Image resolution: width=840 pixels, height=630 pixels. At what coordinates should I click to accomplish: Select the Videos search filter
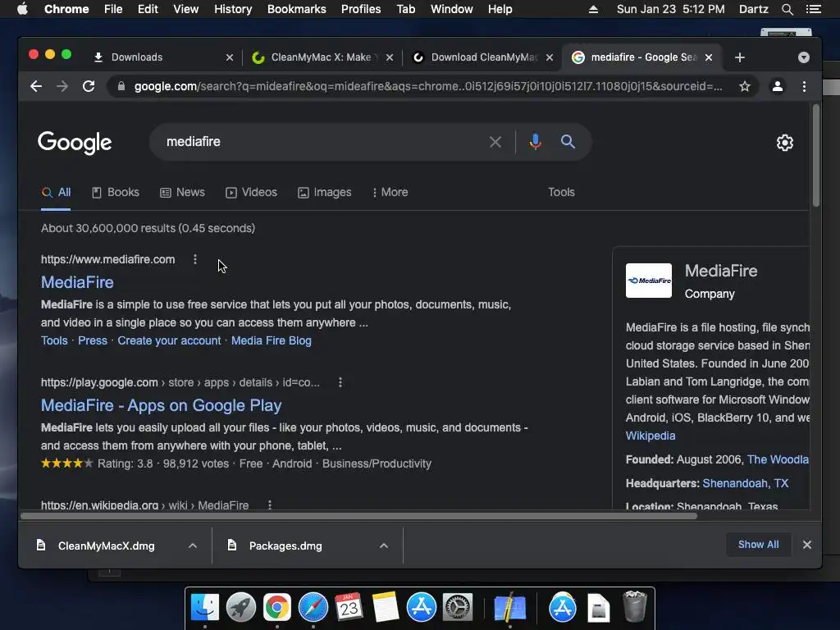tap(251, 192)
